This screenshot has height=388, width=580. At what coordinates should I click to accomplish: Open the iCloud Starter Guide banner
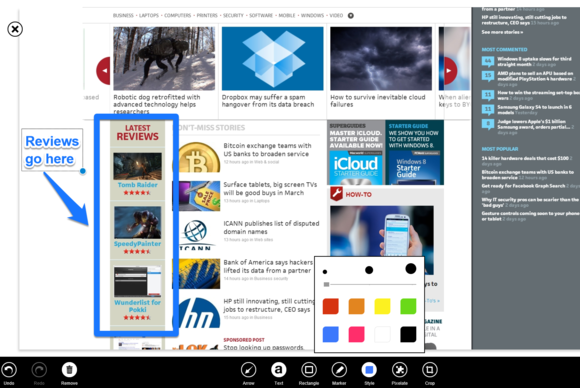(356, 152)
